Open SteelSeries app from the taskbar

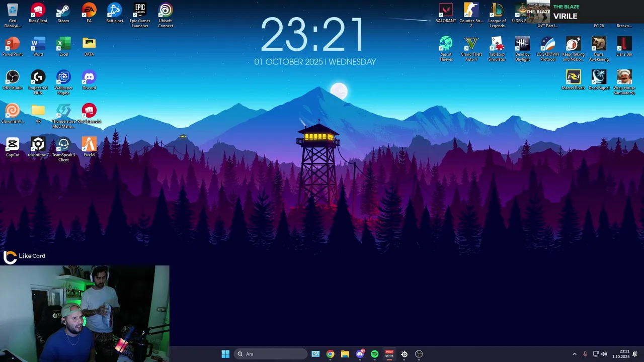(404, 354)
